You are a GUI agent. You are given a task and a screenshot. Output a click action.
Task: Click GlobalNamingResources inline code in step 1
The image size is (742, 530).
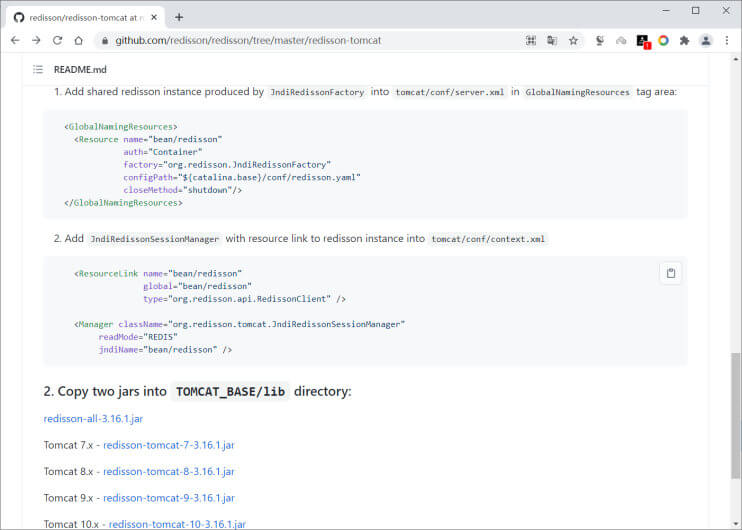pos(577,92)
